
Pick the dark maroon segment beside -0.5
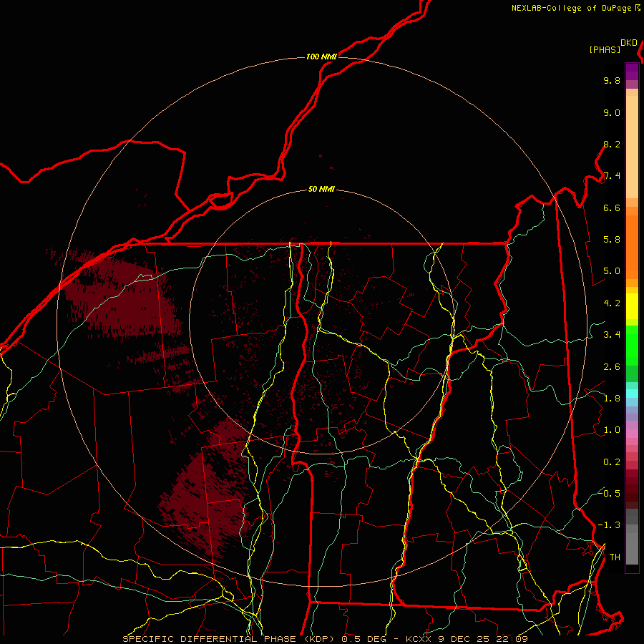tap(632, 493)
